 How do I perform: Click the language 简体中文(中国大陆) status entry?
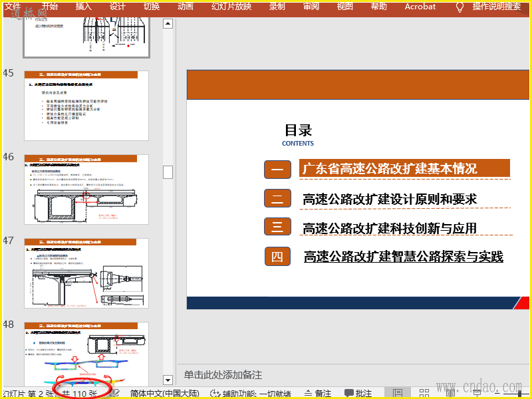coord(164,394)
